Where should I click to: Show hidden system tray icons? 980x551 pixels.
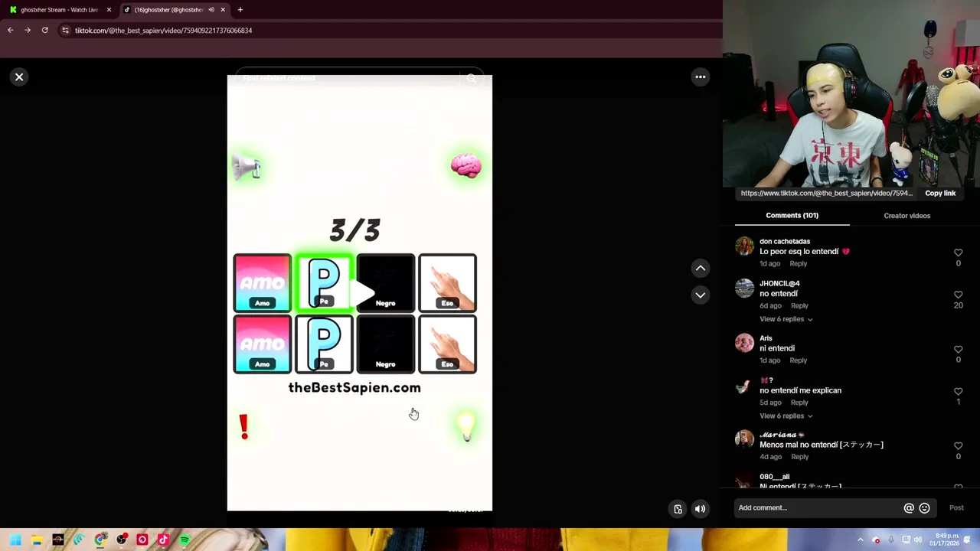click(860, 540)
